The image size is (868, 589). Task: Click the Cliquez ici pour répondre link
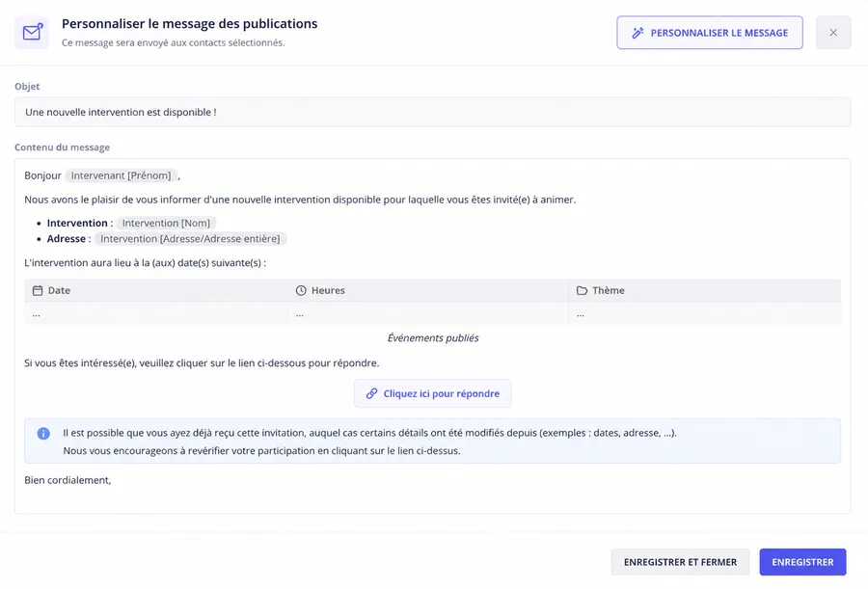(x=432, y=393)
